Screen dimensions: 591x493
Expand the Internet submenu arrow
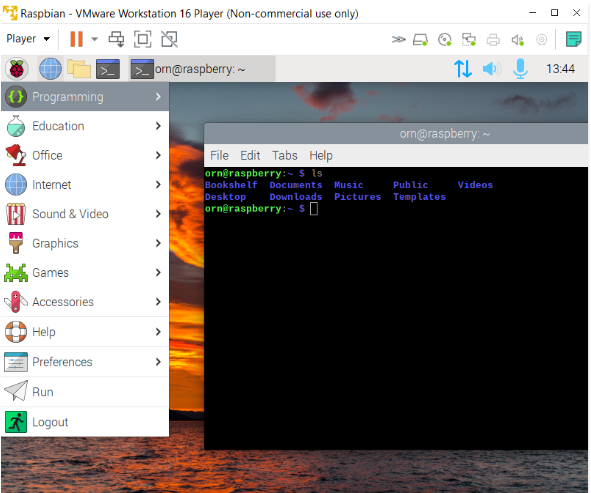coord(158,185)
